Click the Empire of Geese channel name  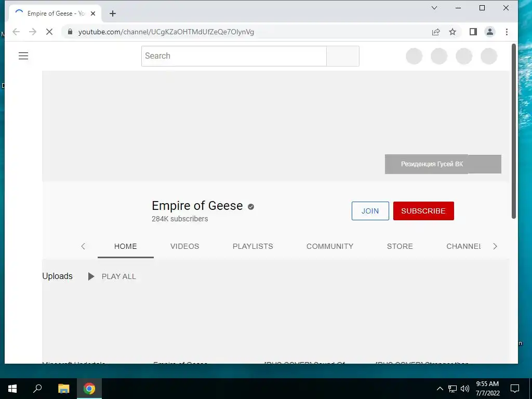(197, 206)
